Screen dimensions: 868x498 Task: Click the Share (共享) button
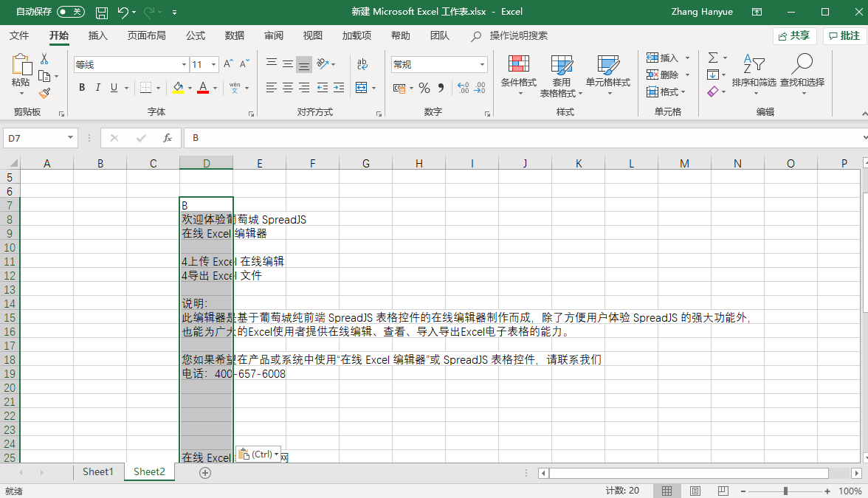tap(794, 36)
